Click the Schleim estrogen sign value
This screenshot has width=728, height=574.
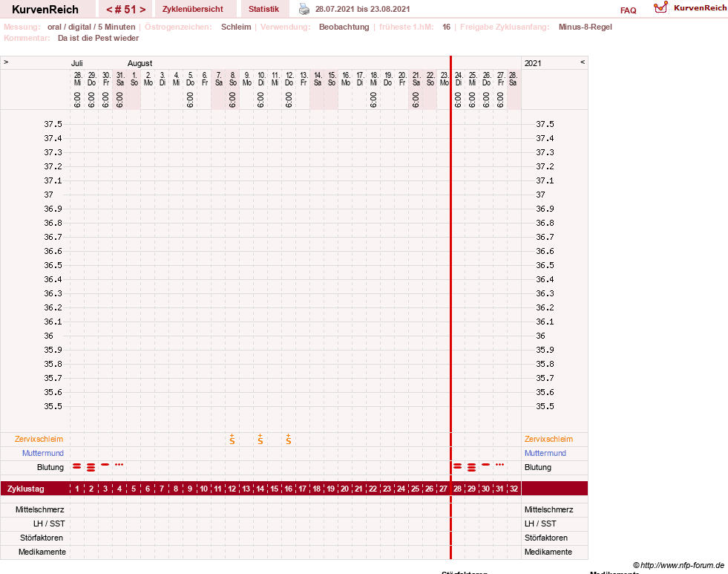(x=236, y=27)
